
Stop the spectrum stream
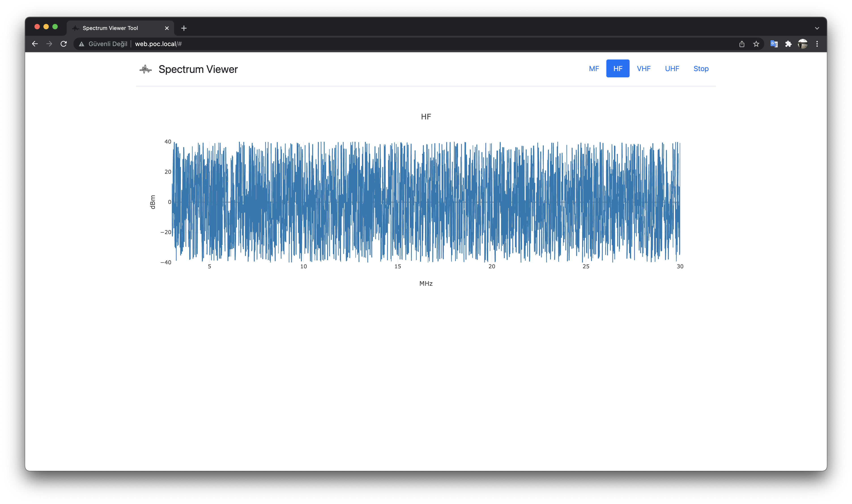pyautogui.click(x=701, y=69)
